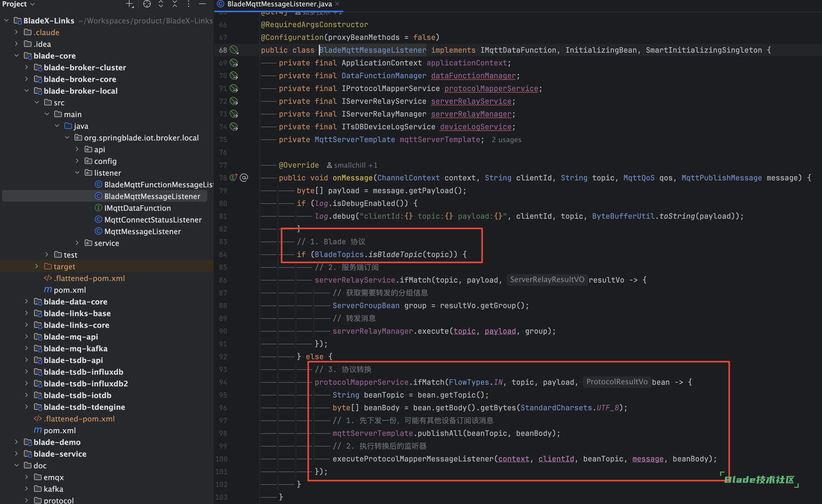Click executeProtocolMapperMessageListener call on line 100
The image size is (822, 504).
(413, 459)
